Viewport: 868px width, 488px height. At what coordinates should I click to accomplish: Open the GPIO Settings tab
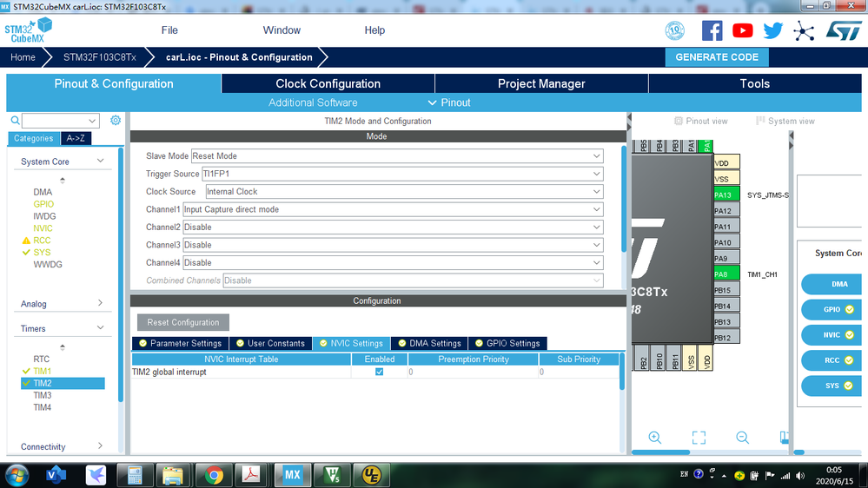(x=507, y=343)
